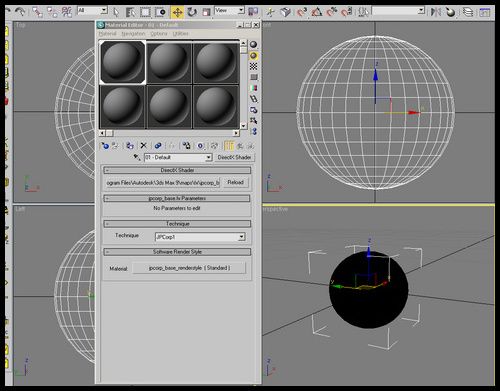
Task: Click Material Effects Channel icon
Action: coord(200,146)
